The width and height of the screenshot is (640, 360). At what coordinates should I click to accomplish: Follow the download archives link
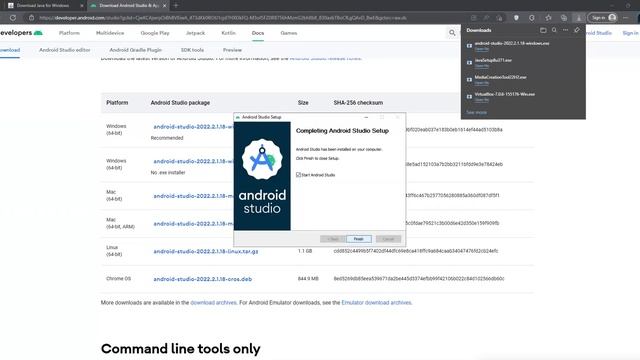(x=213, y=303)
